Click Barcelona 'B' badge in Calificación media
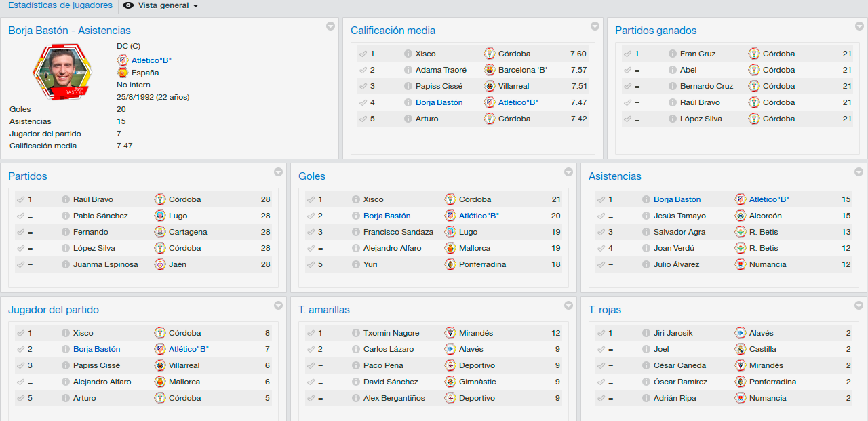The image size is (868, 421). click(x=489, y=70)
